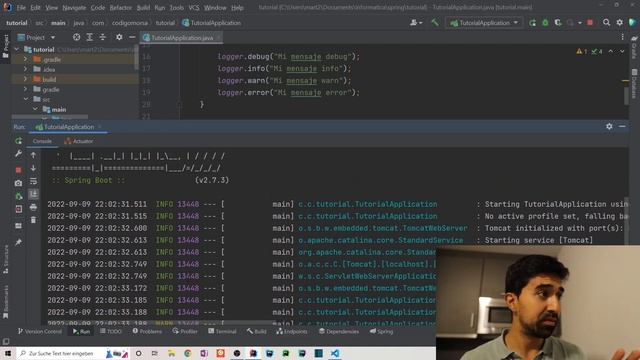
Task: Open the Tools menu
Action: tap(177, 7)
